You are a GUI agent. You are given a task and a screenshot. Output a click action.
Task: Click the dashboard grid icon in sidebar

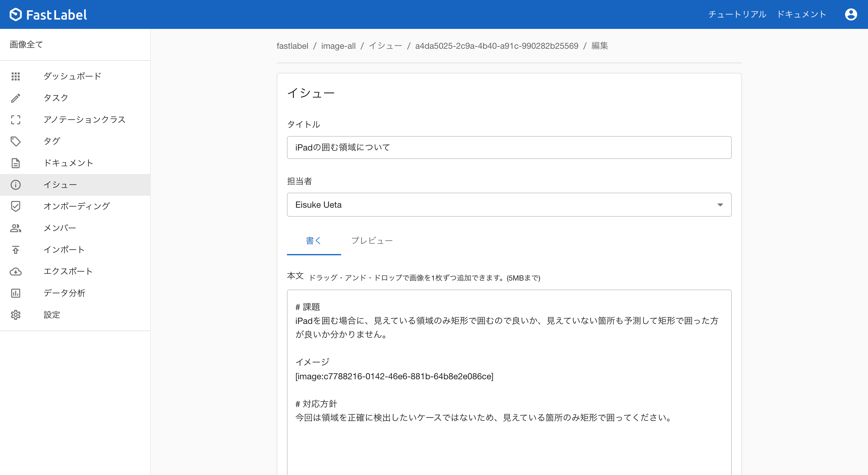coord(15,76)
